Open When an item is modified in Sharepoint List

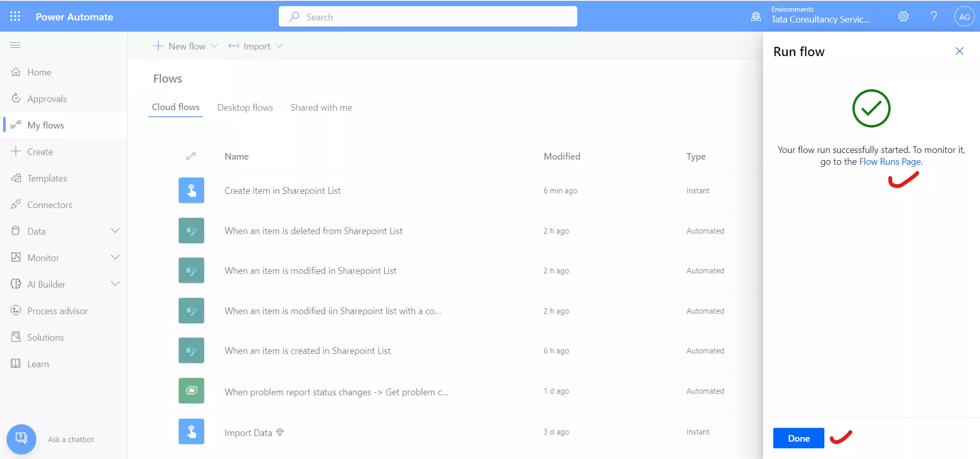(x=310, y=271)
